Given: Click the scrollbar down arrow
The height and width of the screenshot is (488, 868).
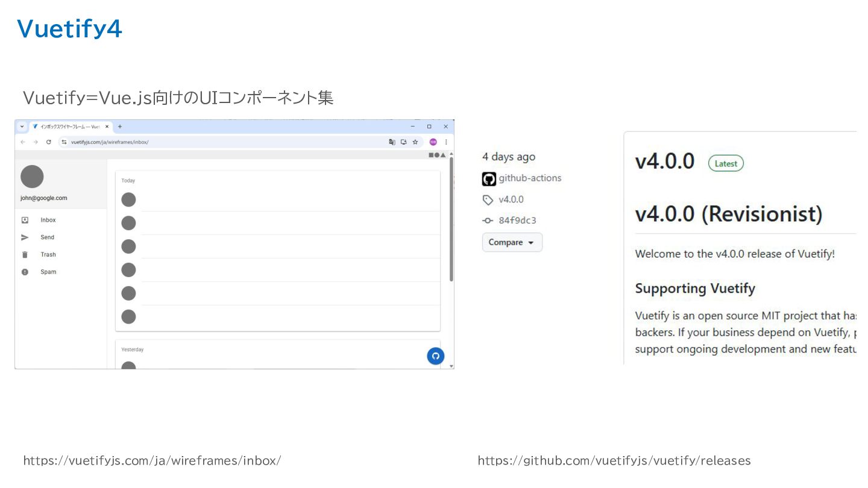Looking at the screenshot, I should pos(451,366).
